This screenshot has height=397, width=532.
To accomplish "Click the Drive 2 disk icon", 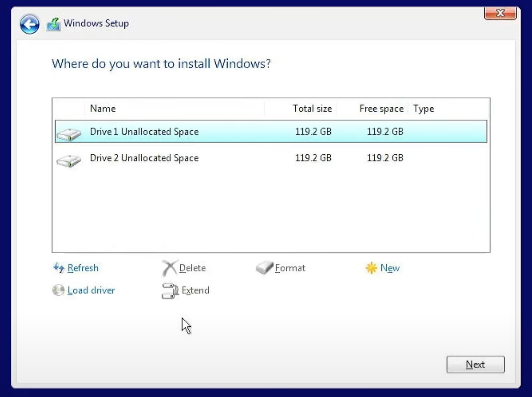I will click(x=69, y=161).
